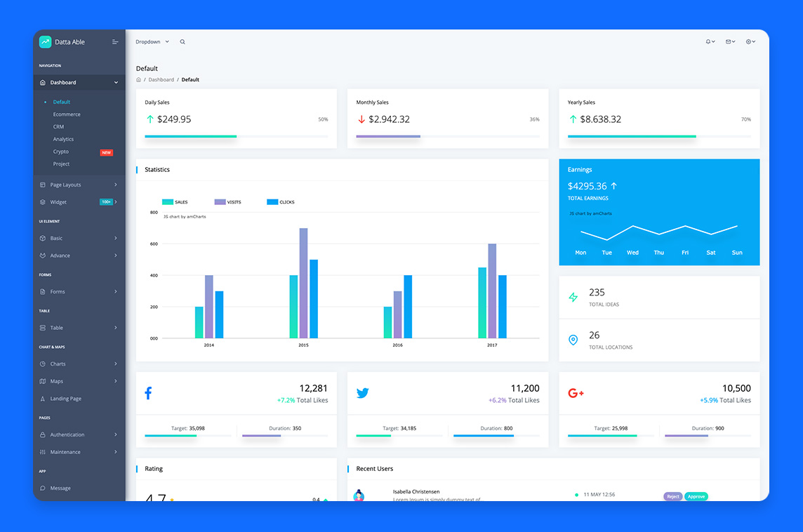Click the 12,281 Facebook likes count
The height and width of the screenshot is (532, 803).
point(314,389)
